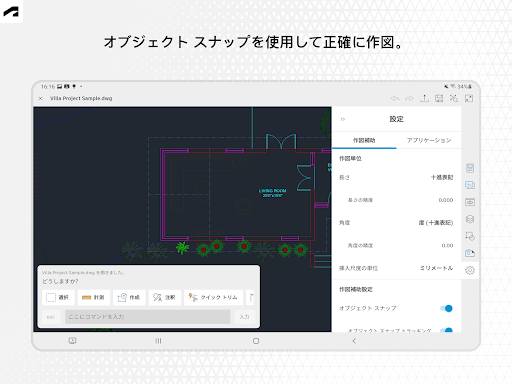This screenshot has height=384, width=512.
Task: Tap the 設定 panel title
Action: (x=396, y=119)
